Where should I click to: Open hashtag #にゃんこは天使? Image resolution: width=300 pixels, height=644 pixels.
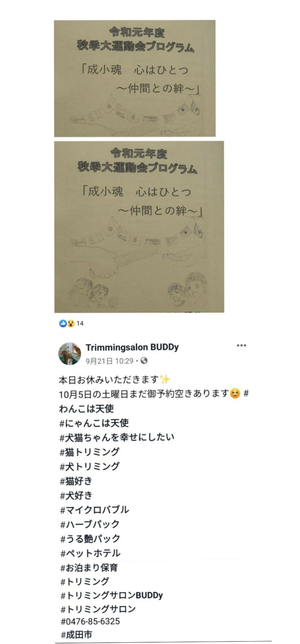tap(94, 423)
